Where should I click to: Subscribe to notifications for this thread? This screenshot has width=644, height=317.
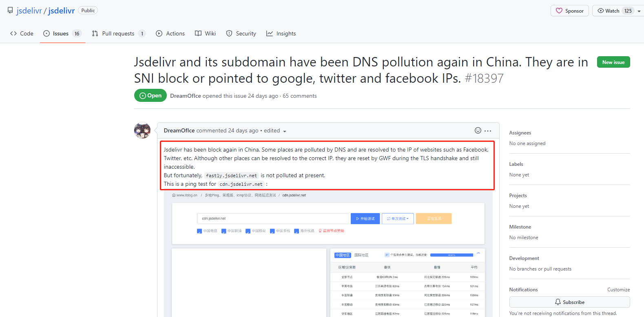pos(569,302)
